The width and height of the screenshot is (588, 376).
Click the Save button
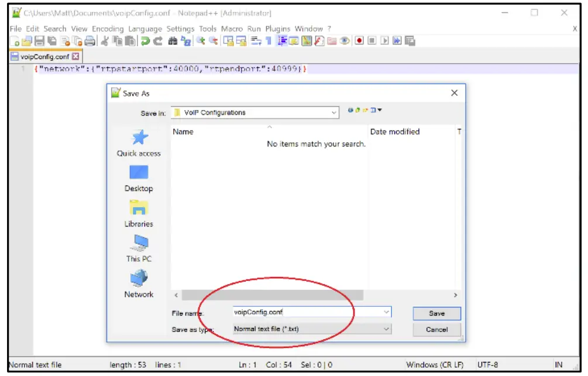[436, 313]
